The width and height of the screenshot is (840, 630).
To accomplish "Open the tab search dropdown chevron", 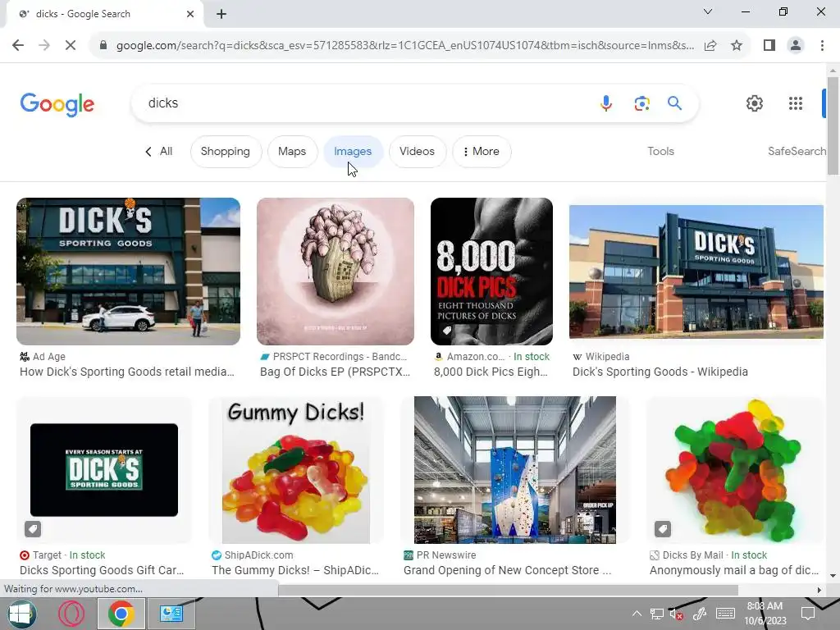I will 708,11.
